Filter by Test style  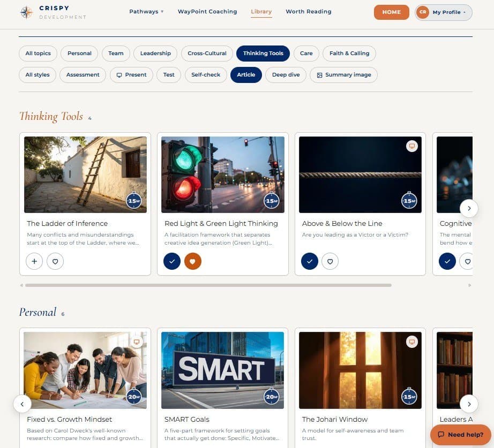pyautogui.click(x=169, y=75)
